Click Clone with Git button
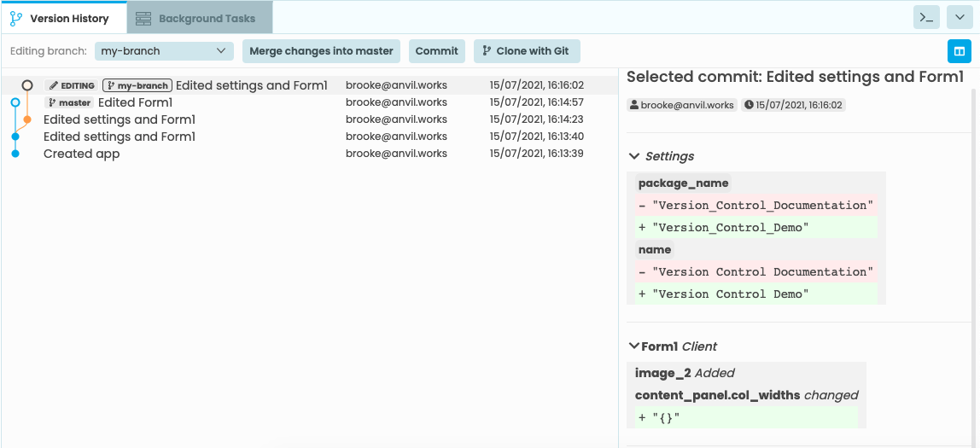This screenshot has height=448, width=980. [x=526, y=51]
